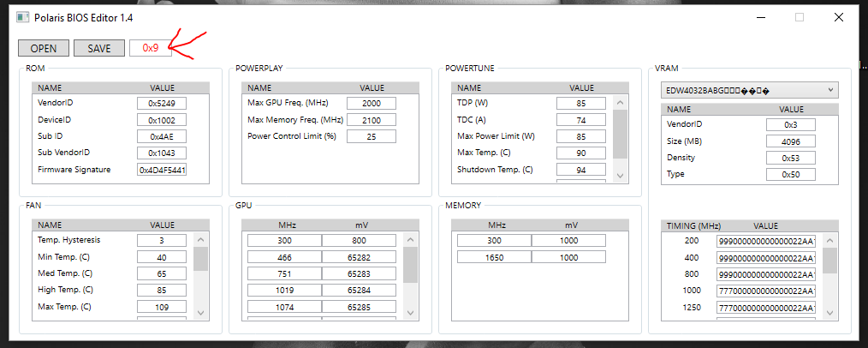Select the DeviceID value field

tap(162, 120)
